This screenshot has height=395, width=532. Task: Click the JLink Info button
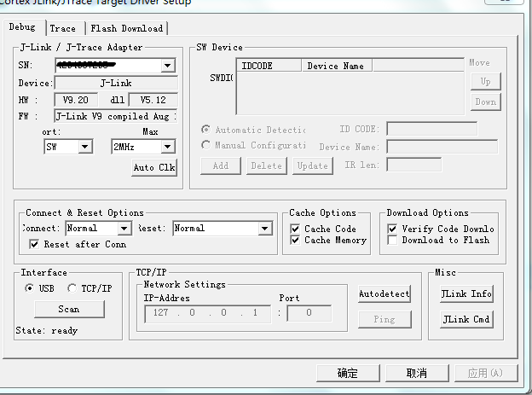coord(466,293)
